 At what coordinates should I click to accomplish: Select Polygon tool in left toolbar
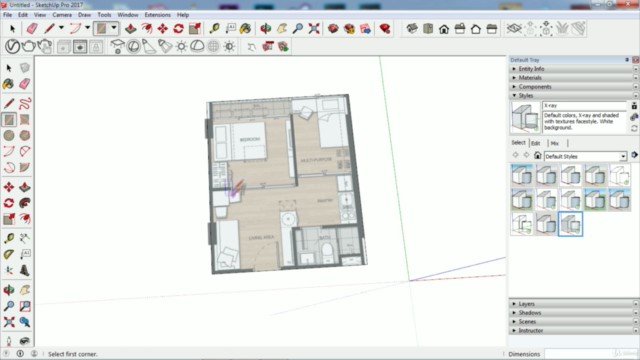coord(25,135)
